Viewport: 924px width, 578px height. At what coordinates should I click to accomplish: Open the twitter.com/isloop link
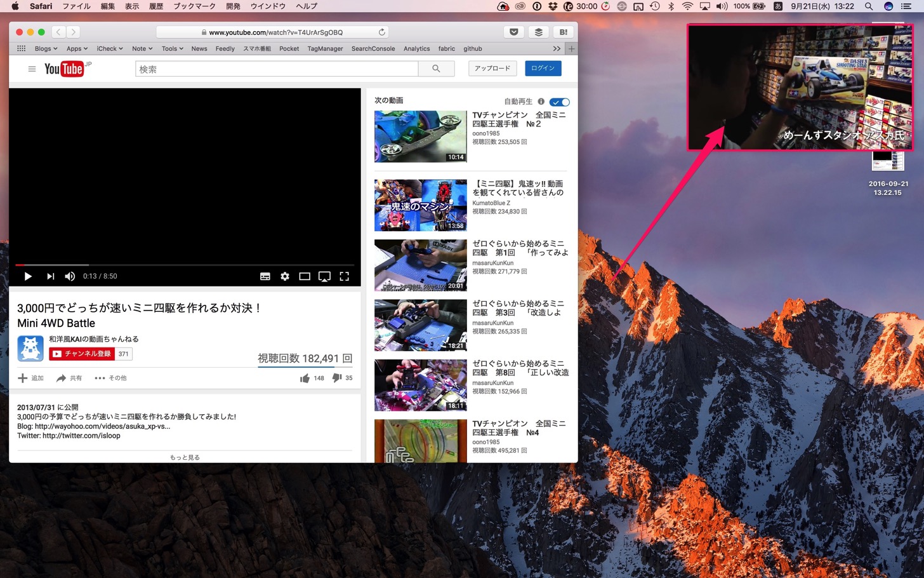[81, 436]
